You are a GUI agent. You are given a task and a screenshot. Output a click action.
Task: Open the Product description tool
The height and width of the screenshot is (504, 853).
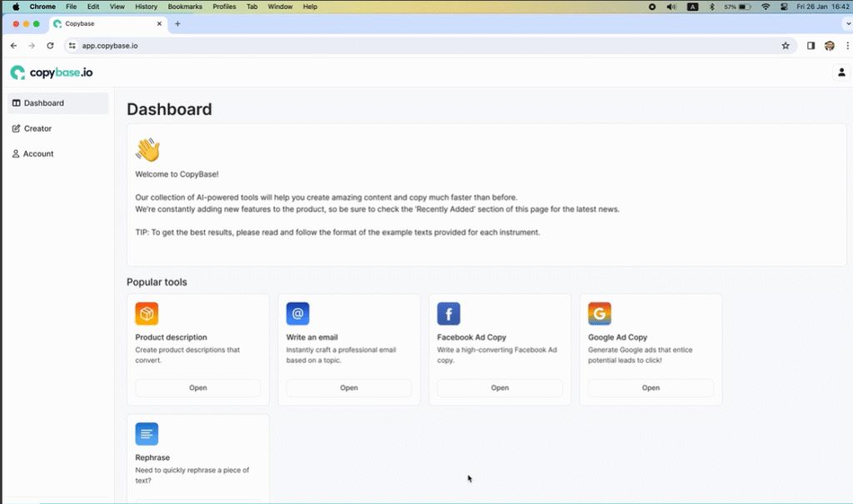tap(197, 387)
